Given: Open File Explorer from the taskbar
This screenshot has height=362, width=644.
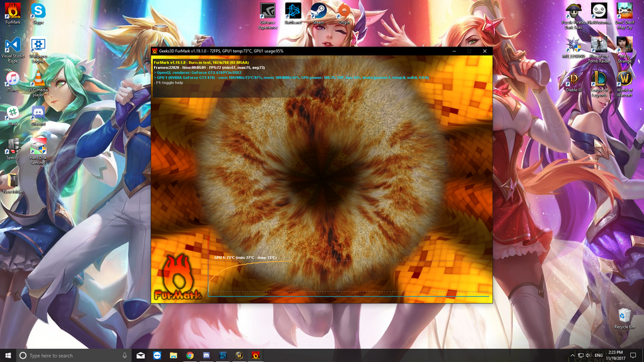Looking at the screenshot, I should pyautogui.click(x=174, y=356).
